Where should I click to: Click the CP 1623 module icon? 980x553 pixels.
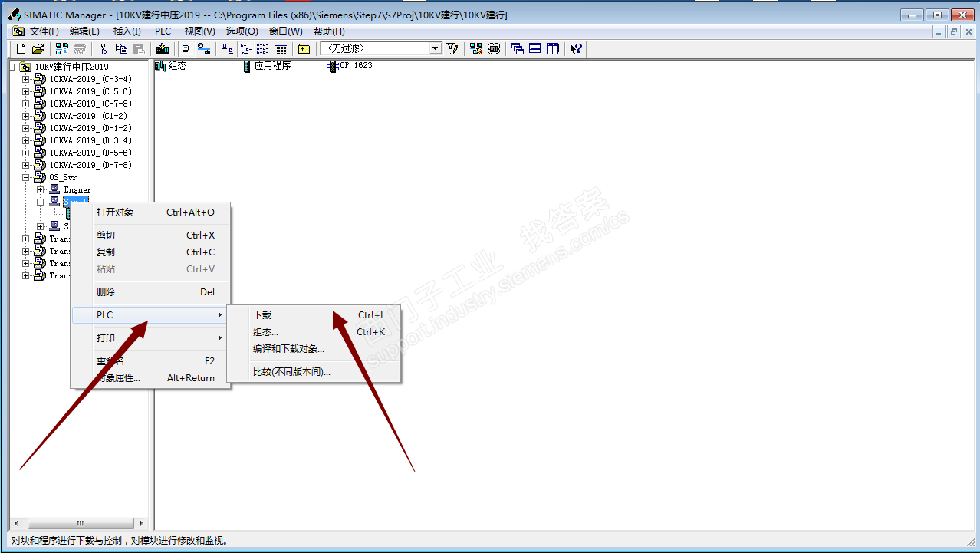[x=331, y=66]
